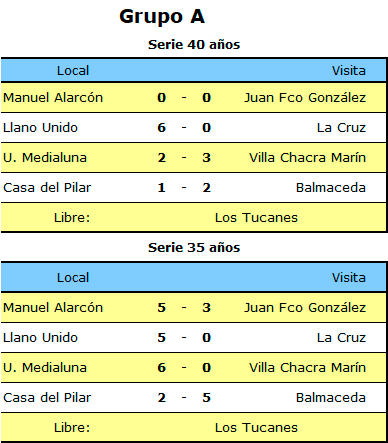Select Balmaceda in Serie 35 table
The image size is (388, 443).
coord(331,398)
